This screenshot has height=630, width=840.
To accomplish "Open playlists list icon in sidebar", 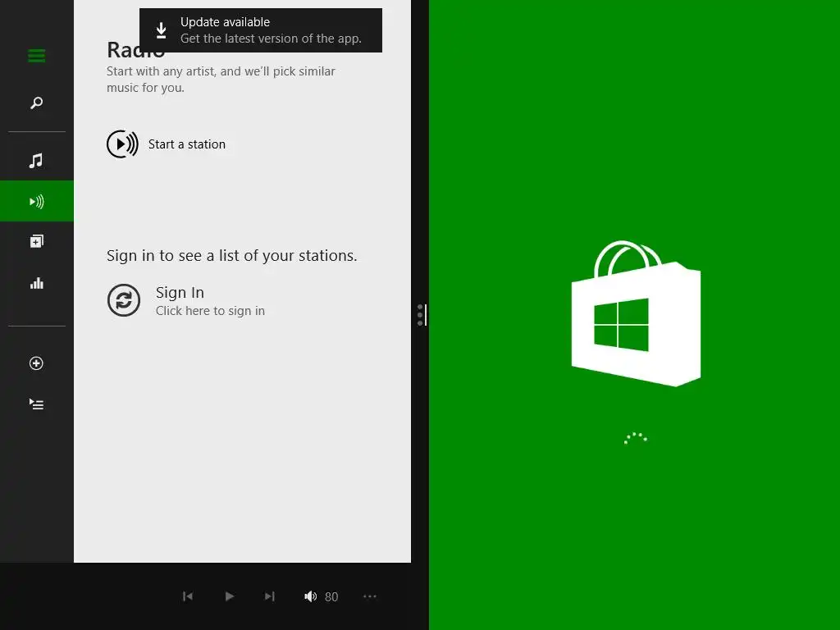I will [x=36, y=404].
